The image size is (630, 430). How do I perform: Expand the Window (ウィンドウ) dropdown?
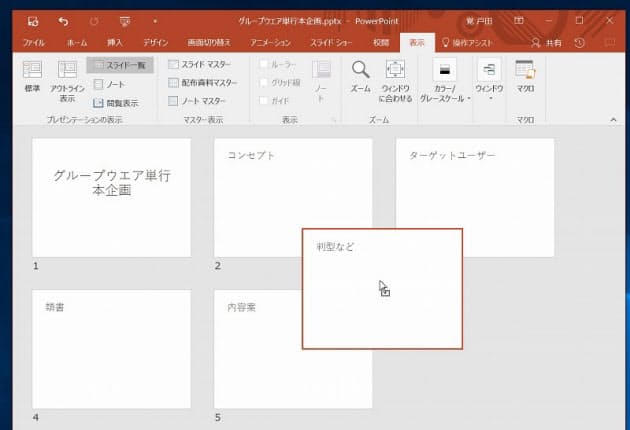click(x=489, y=80)
